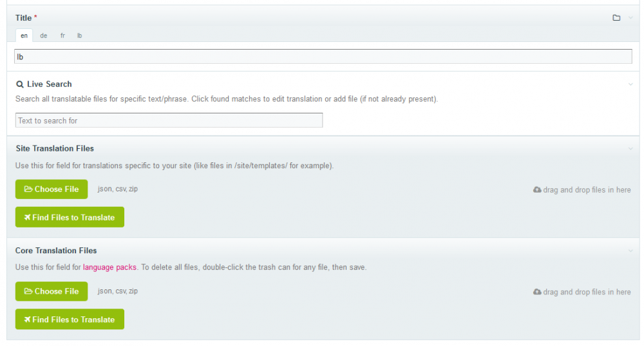Viewport: 644px width, 346px height.
Task: Switch to the en language tab
Action: 24,36
